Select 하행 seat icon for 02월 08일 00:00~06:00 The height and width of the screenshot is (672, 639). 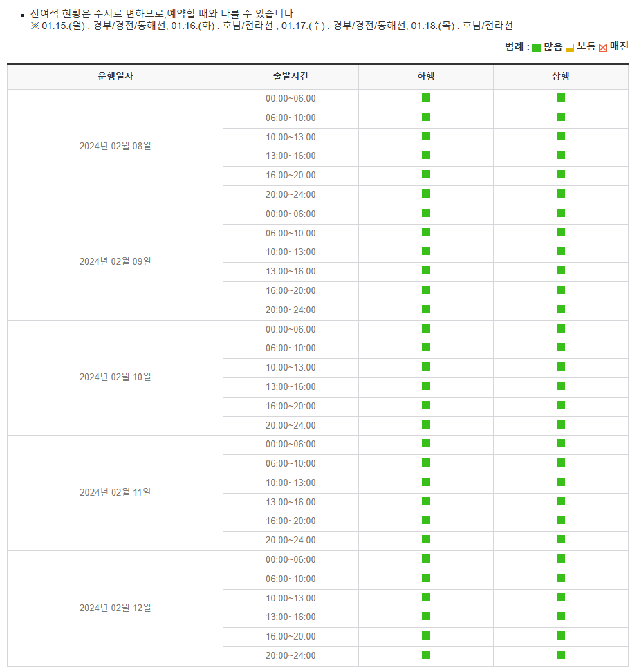pyautogui.click(x=426, y=97)
